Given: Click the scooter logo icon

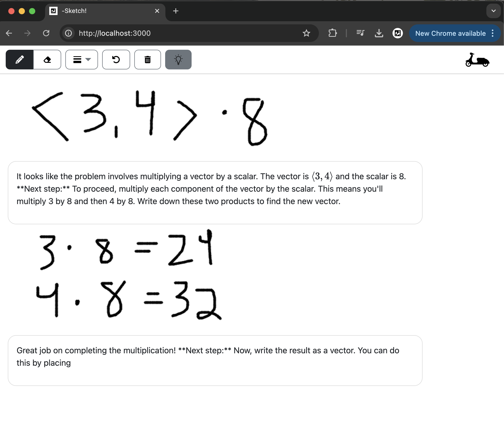Looking at the screenshot, I should pyautogui.click(x=477, y=60).
